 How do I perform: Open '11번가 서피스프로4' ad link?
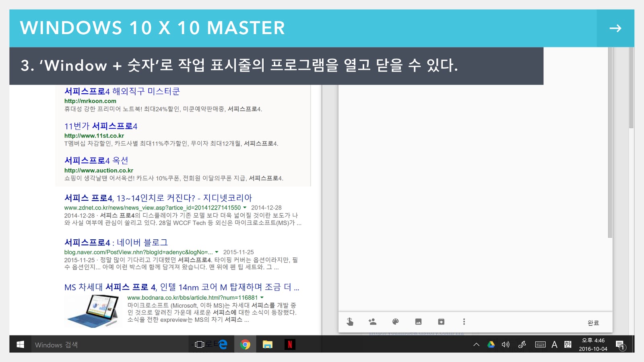[101, 126]
